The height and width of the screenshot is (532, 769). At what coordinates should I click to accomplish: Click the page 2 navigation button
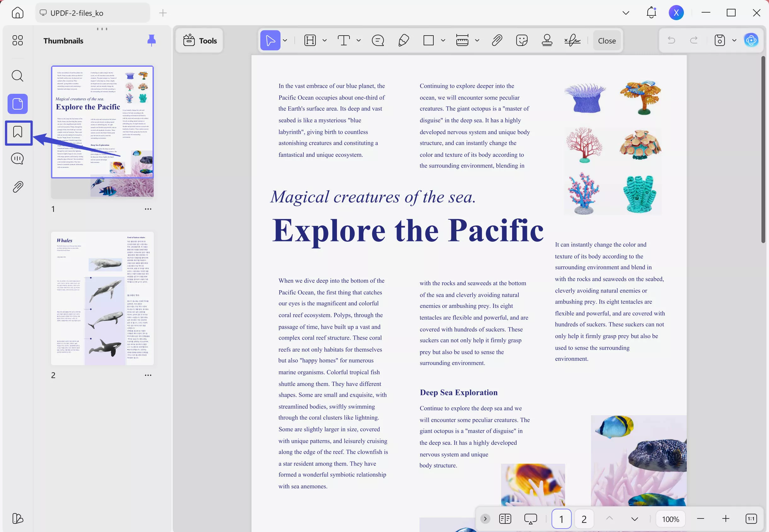(584, 519)
